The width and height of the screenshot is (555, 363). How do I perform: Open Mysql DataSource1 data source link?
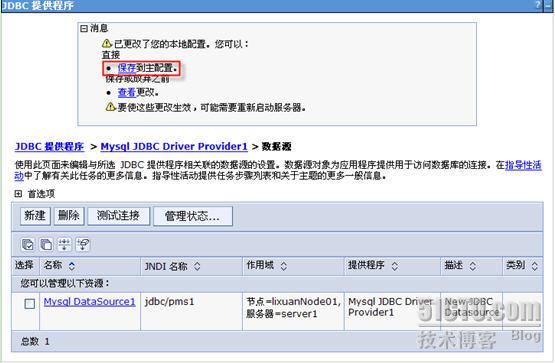click(90, 302)
